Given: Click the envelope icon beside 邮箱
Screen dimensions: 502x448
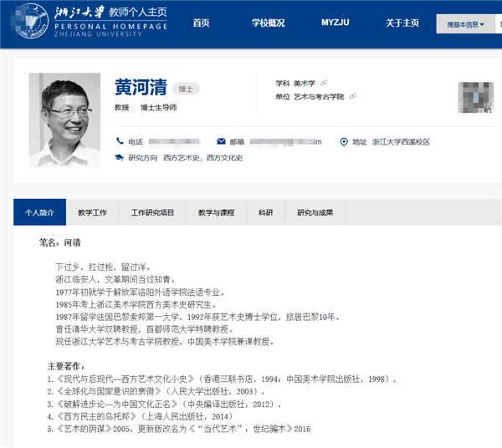Looking at the screenshot, I should point(221,141).
